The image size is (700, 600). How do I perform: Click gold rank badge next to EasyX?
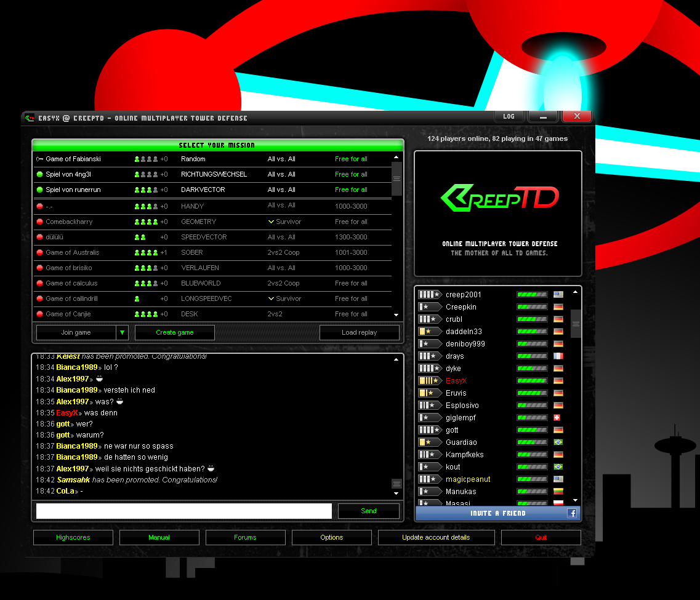pos(429,380)
